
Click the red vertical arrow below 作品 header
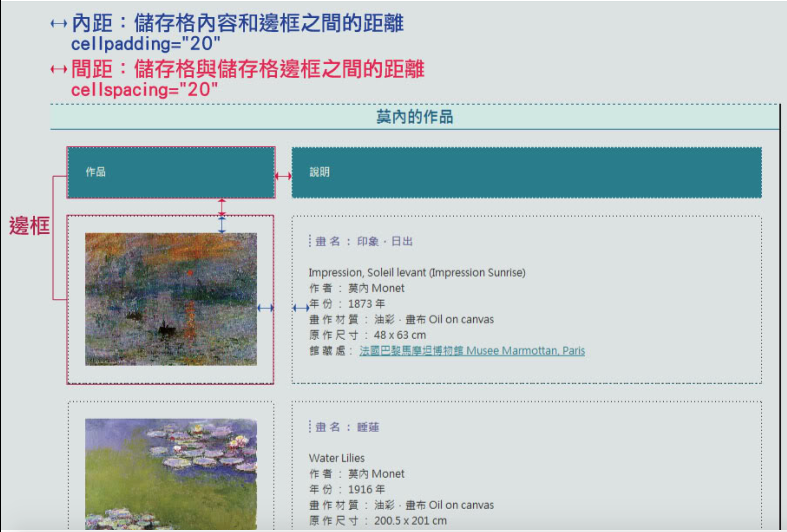[x=222, y=207]
